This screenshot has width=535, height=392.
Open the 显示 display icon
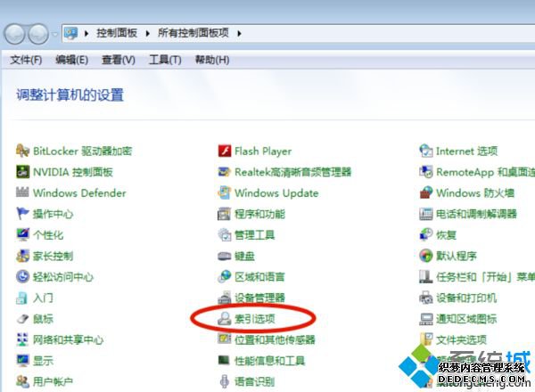[x=22, y=360]
